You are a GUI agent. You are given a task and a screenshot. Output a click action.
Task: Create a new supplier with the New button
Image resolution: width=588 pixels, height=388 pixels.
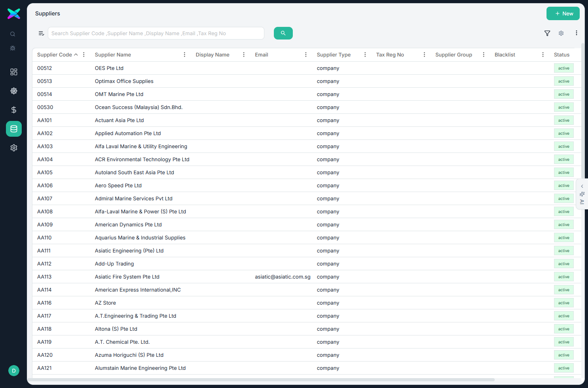click(563, 13)
